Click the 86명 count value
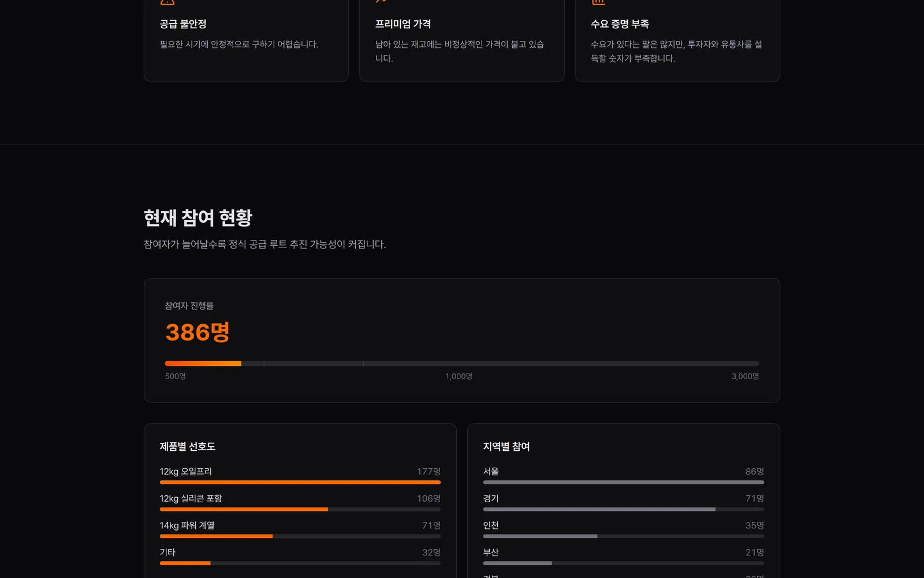The width and height of the screenshot is (924, 578). (755, 472)
